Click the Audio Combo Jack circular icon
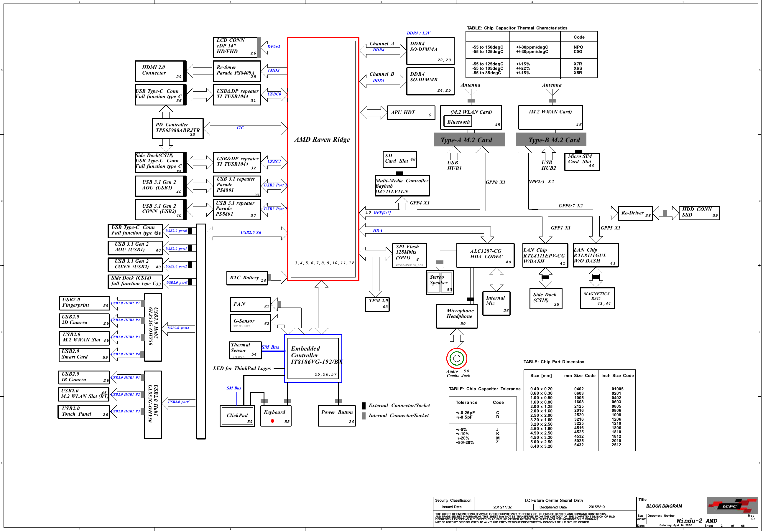Viewport: 763px width, 532px height. (x=457, y=358)
